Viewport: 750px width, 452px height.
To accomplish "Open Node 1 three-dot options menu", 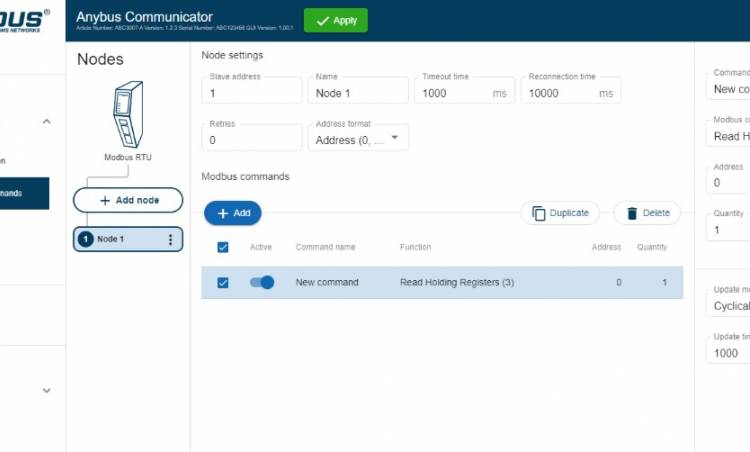I will tap(170, 240).
